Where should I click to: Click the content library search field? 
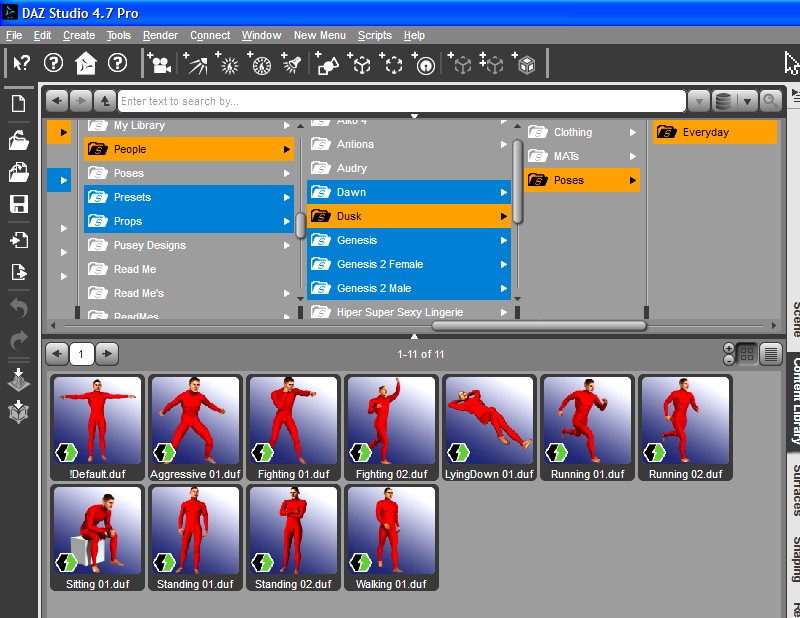pos(402,101)
